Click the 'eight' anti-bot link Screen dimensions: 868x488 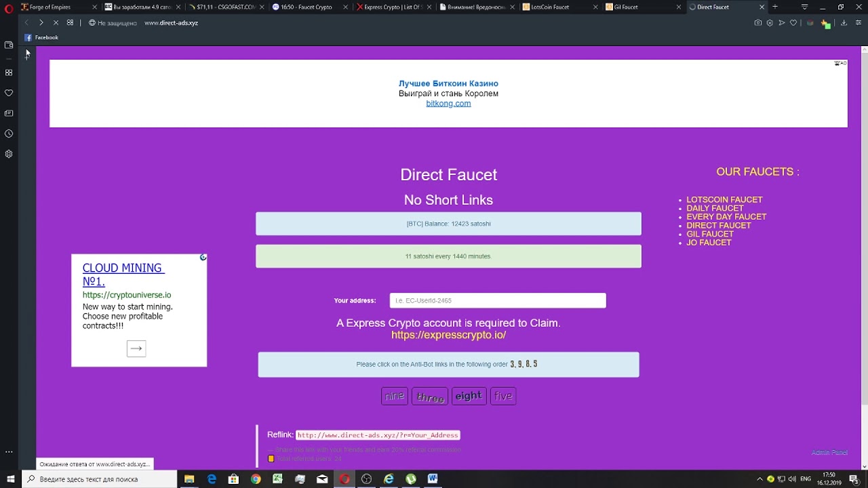click(x=469, y=396)
